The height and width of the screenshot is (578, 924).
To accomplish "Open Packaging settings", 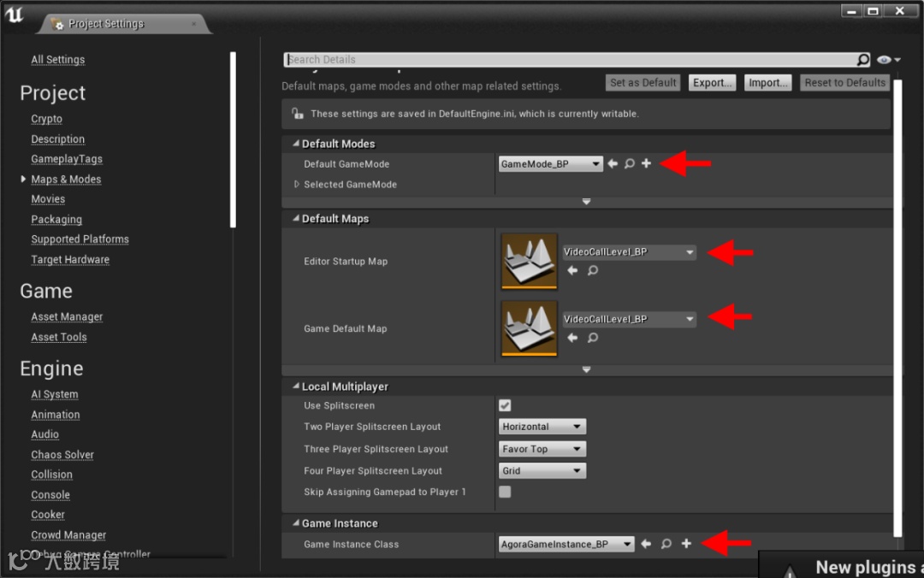I will (x=56, y=219).
